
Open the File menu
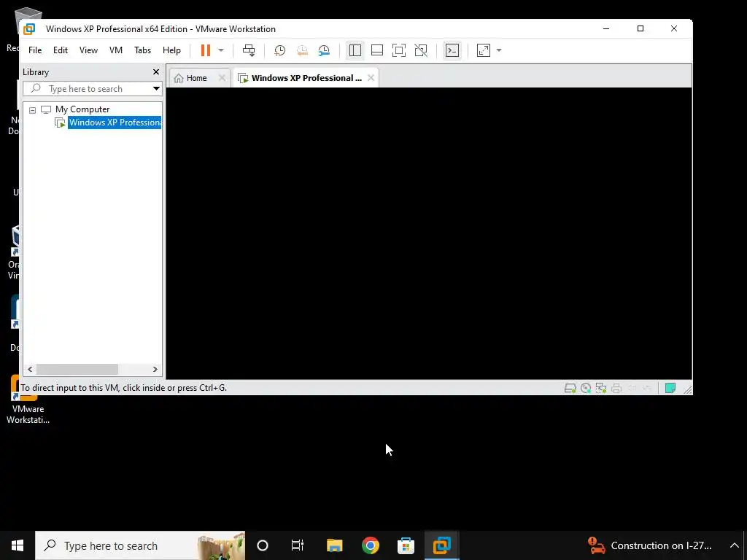35,50
